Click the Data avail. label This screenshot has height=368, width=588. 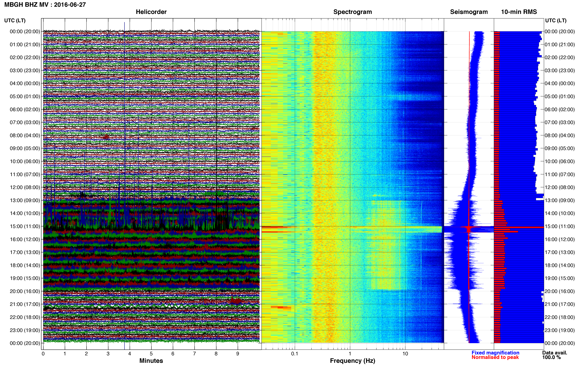[555, 353]
